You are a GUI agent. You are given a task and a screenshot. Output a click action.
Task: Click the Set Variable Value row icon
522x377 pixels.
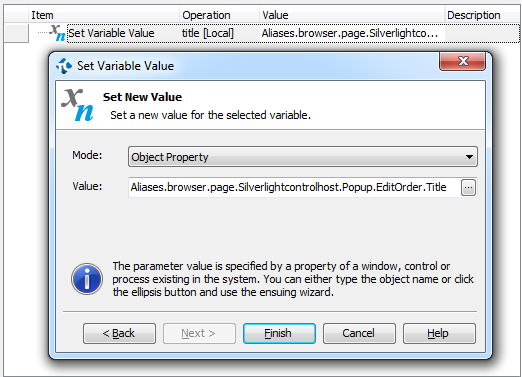coord(57,33)
